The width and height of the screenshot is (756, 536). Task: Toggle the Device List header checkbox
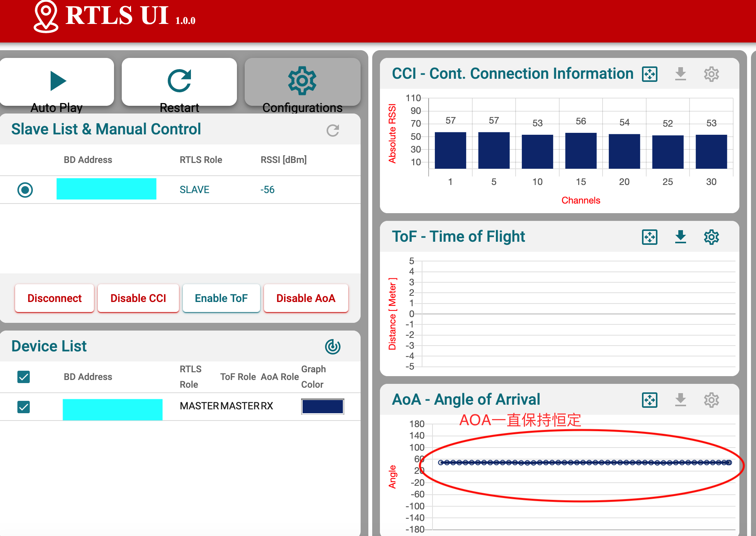pos(24,377)
